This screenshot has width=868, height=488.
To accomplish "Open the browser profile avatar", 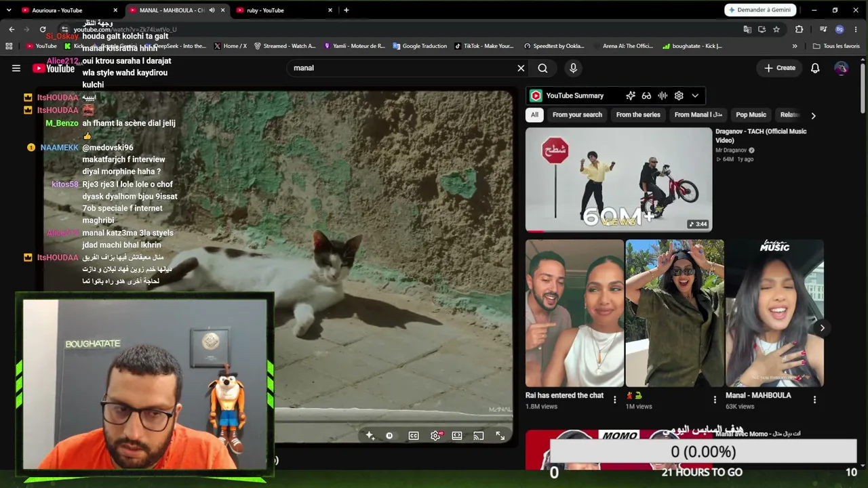I will [840, 29].
